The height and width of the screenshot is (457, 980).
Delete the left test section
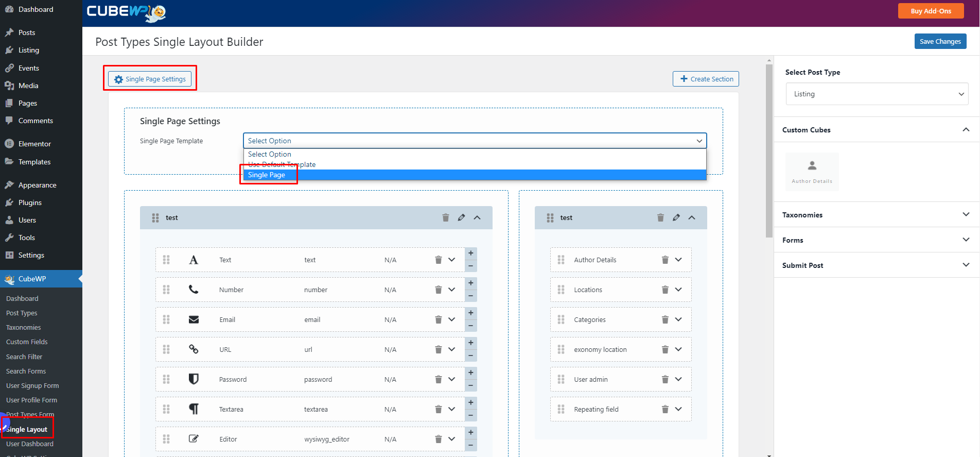click(x=446, y=217)
